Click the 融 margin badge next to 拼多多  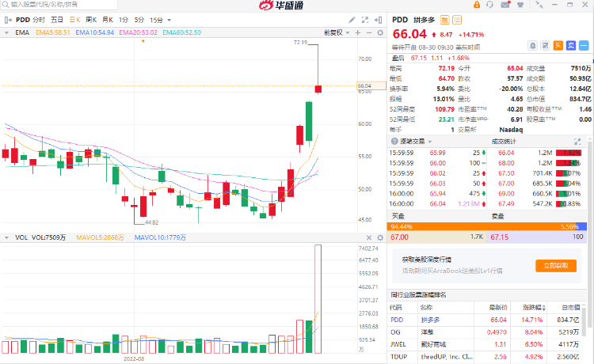(x=445, y=20)
